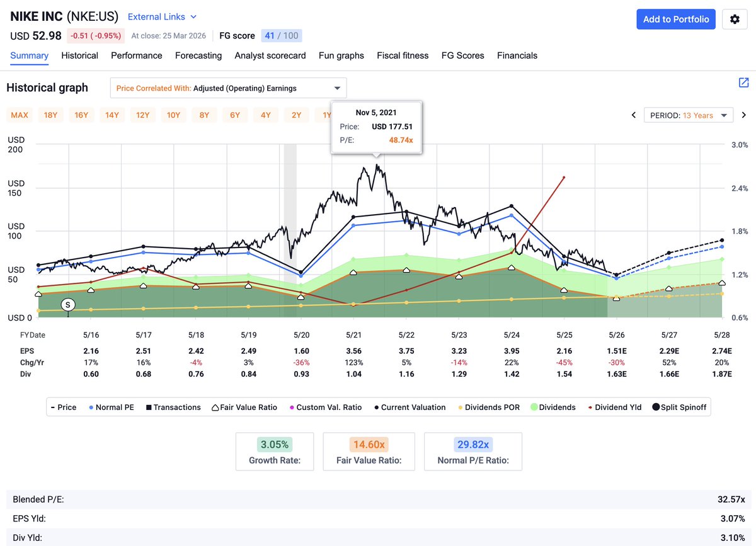Click the right chevron to advance the period

coord(743,115)
